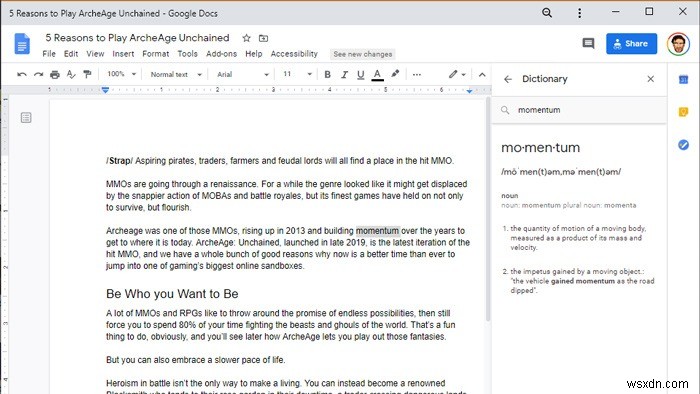700x394 pixels.
Task: Show the document outline icon
Action: pyautogui.click(x=26, y=117)
